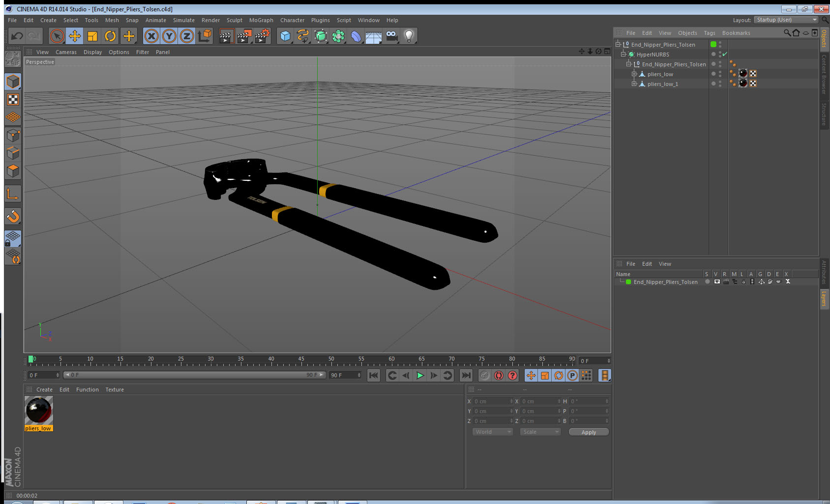Render the active view
The image size is (830, 504).
point(226,36)
